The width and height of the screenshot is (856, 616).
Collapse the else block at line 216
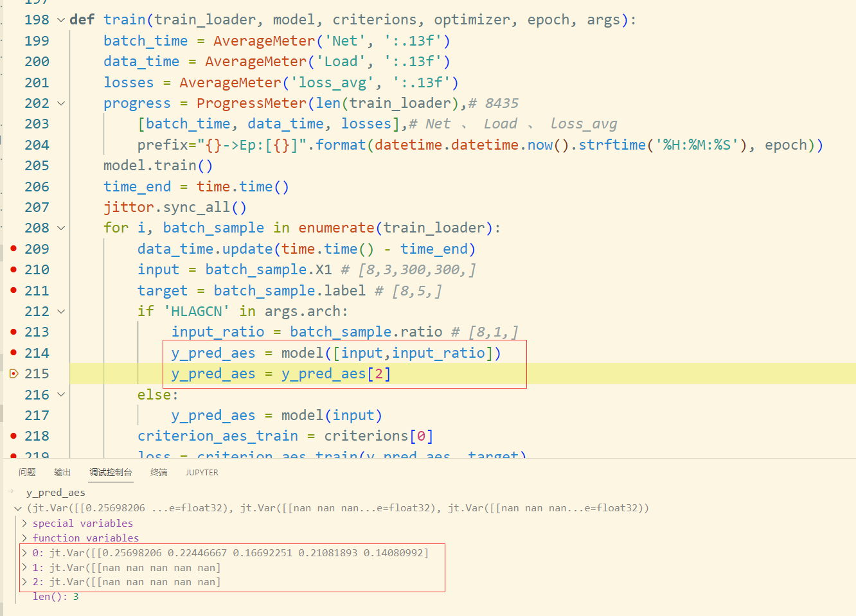pos(61,394)
